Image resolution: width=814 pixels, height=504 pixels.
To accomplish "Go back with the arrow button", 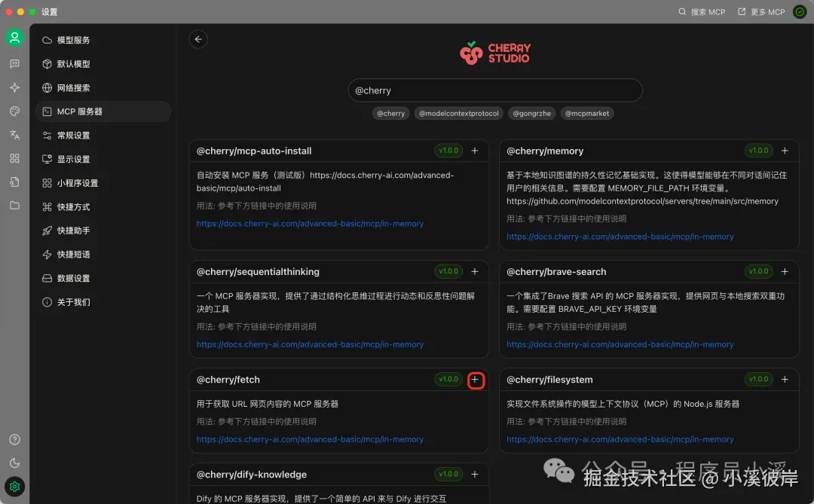I will pyautogui.click(x=198, y=39).
